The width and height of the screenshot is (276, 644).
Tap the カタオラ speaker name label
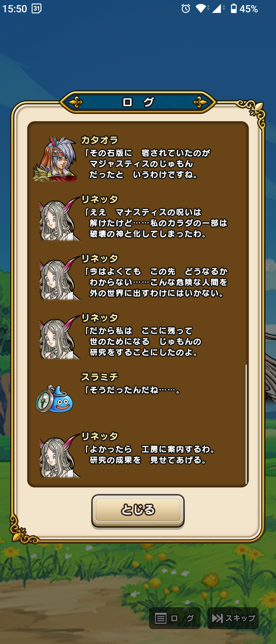click(99, 140)
